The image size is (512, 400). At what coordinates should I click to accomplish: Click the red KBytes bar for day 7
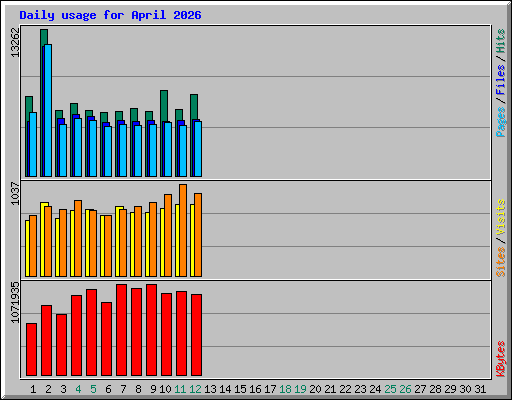pyautogui.click(x=121, y=330)
